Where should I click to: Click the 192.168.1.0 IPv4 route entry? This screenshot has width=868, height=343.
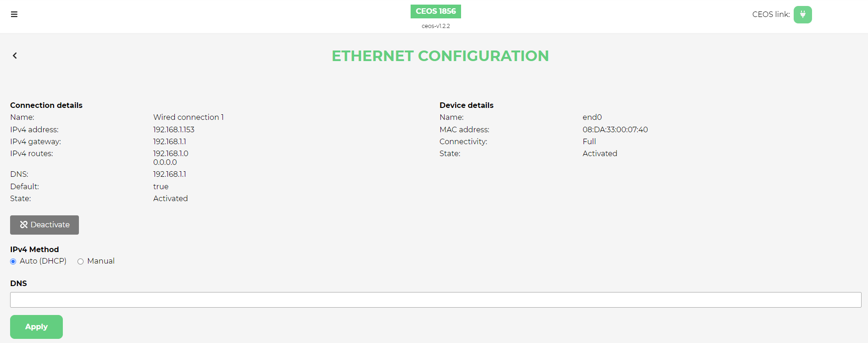[x=171, y=153]
